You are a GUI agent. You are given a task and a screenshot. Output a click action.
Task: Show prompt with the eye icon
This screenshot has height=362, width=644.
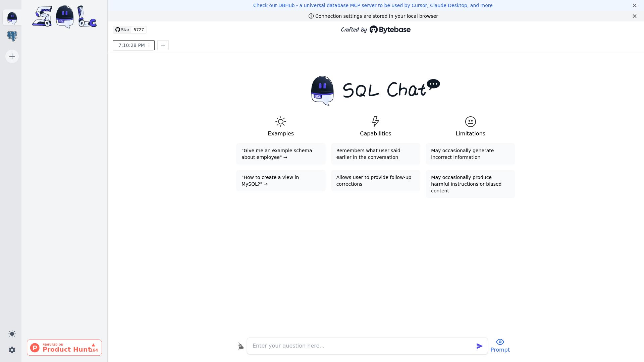[x=500, y=342]
